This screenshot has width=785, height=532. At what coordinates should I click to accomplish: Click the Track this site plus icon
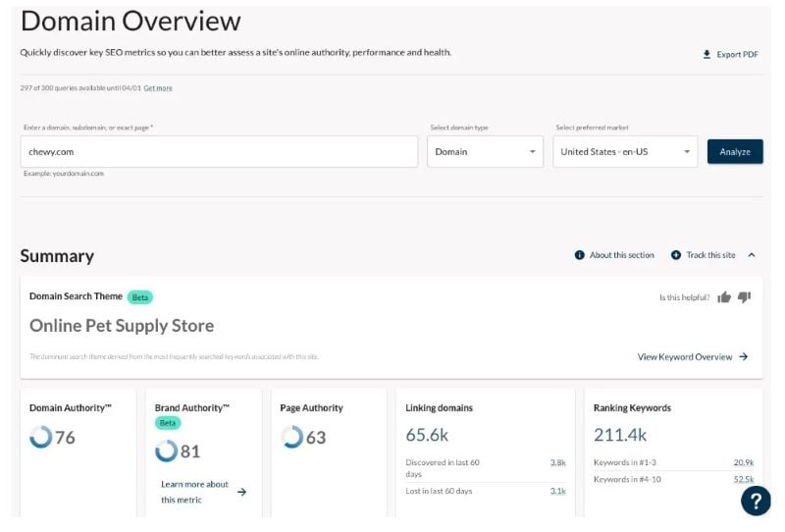676,255
